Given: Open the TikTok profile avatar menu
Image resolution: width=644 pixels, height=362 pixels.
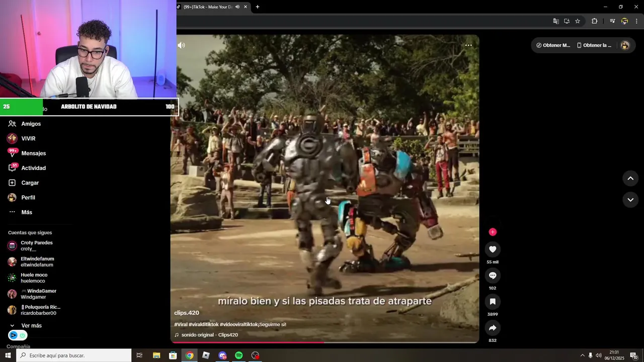Looking at the screenshot, I should coord(625,45).
